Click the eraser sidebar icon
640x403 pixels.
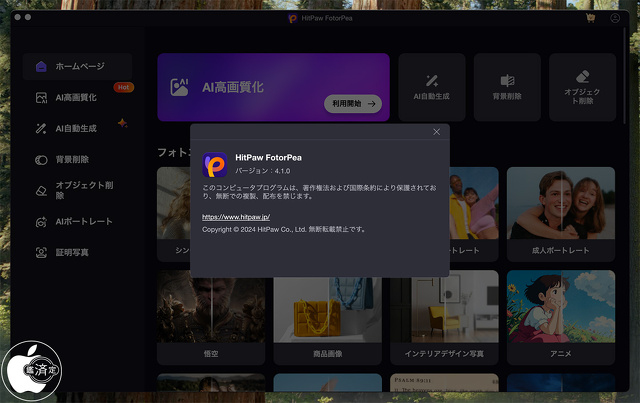click(x=41, y=191)
